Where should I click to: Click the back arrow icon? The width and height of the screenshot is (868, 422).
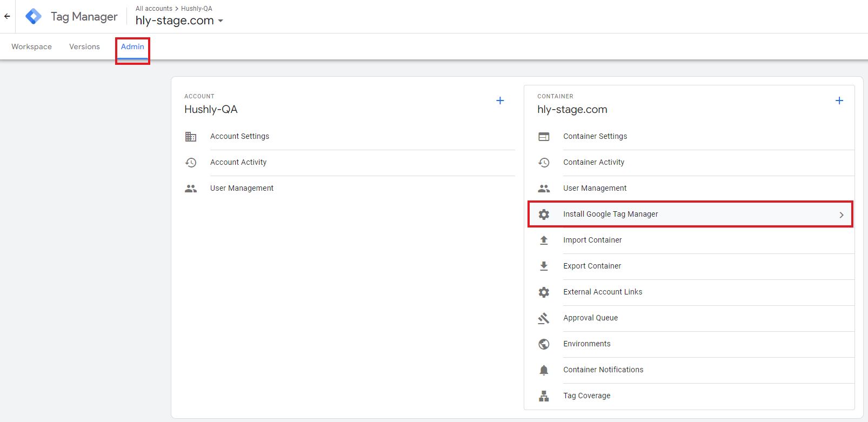[7, 16]
